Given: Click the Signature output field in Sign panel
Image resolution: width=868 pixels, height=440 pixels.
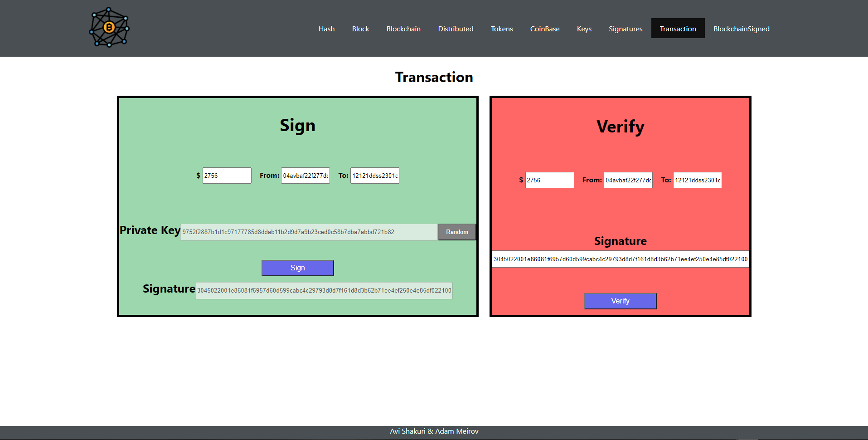Looking at the screenshot, I should [323, 290].
